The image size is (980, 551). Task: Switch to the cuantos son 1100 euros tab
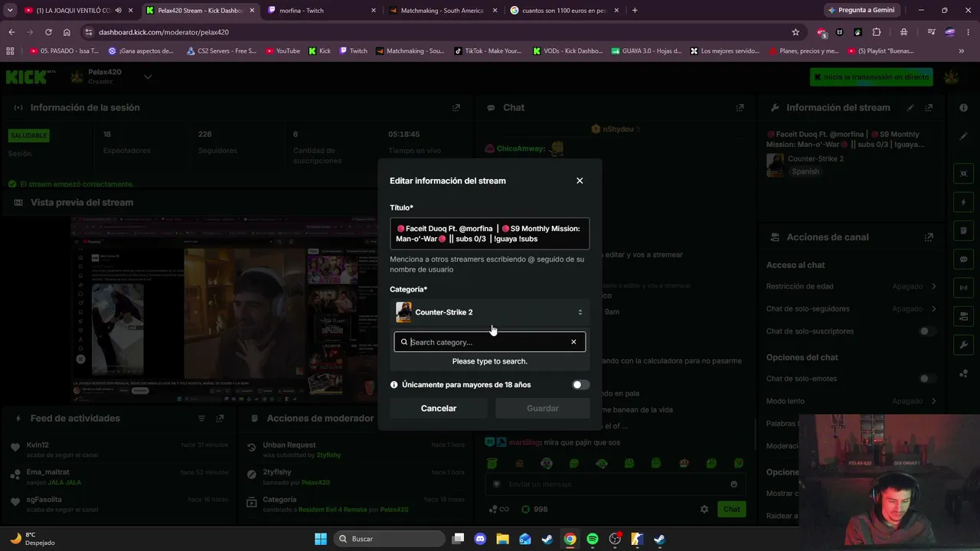pos(564,11)
